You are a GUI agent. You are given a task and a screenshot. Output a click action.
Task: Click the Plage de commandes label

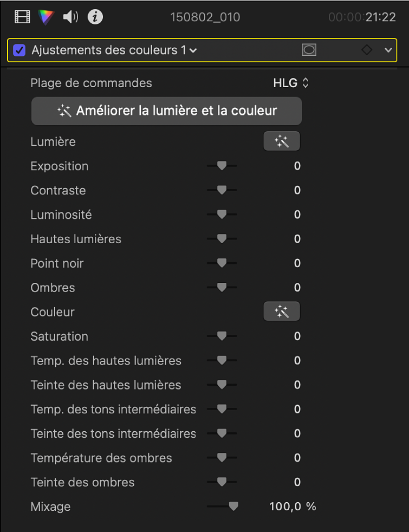pos(91,82)
